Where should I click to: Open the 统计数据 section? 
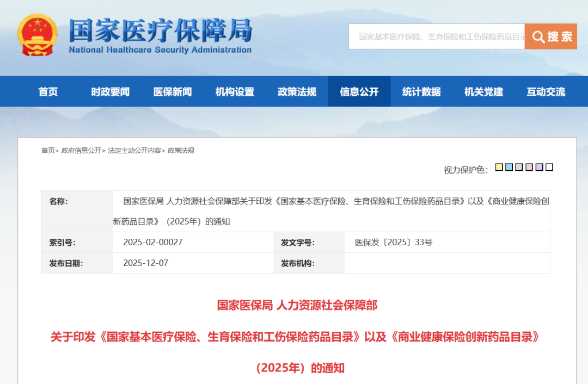[x=421, y=91]
